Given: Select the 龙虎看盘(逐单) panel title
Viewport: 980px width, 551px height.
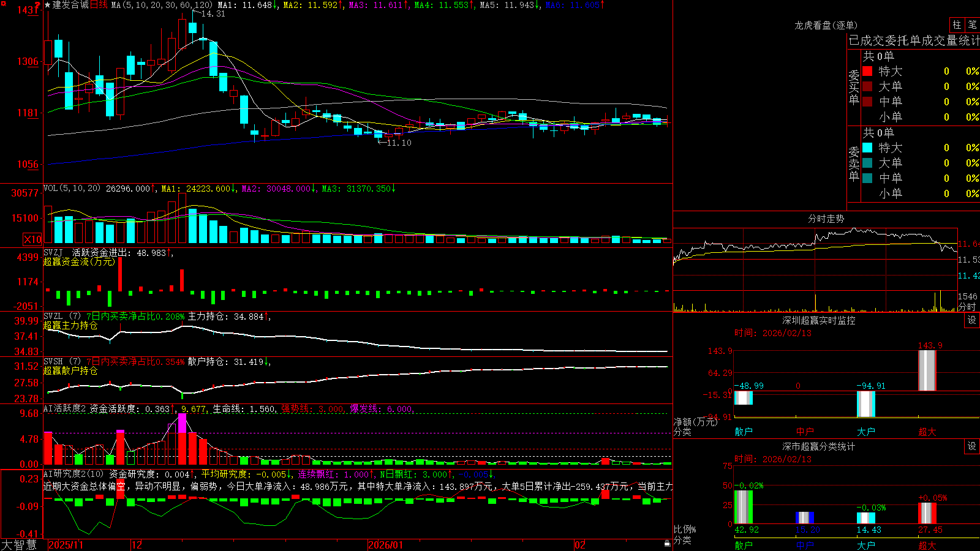Looking at the screenshot, I should (x=826, y=25).
